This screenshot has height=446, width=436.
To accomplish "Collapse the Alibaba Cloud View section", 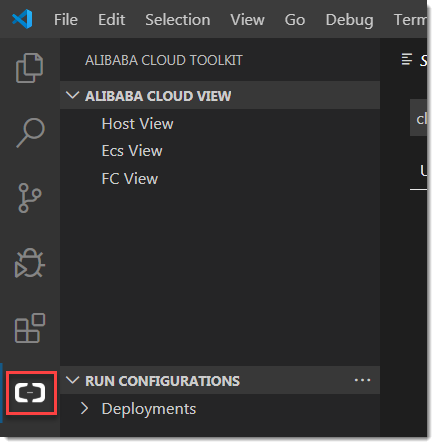I will coord(72,95).
